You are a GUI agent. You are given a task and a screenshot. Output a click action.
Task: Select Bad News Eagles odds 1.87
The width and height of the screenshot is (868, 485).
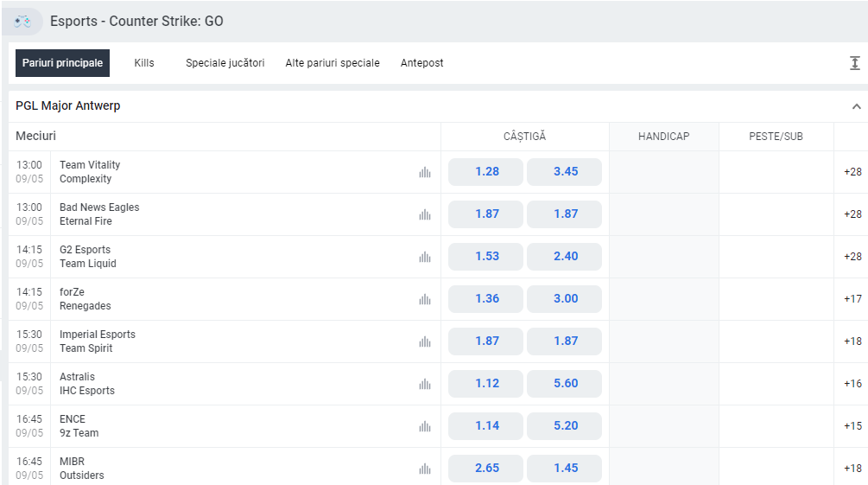[x=485, y=214]
